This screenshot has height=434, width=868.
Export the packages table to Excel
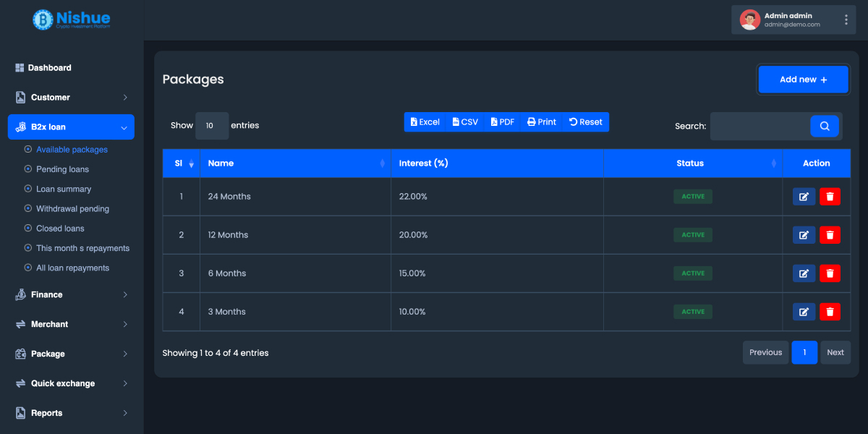[425, 122]
